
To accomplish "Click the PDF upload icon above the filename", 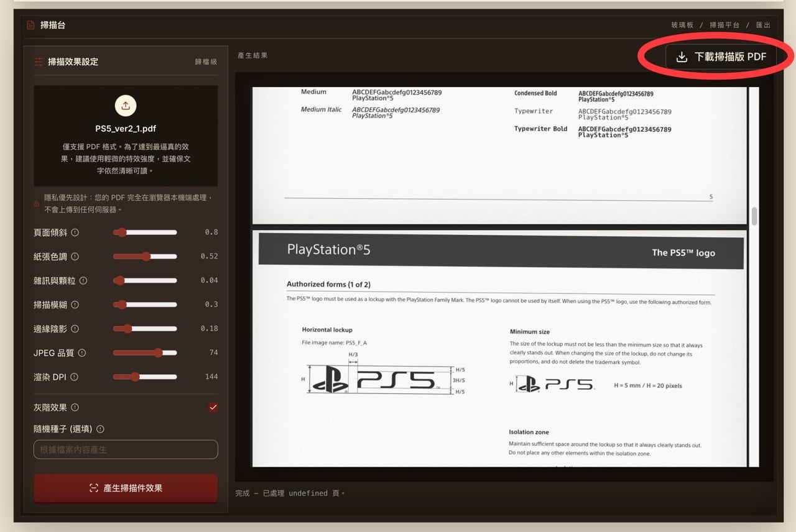I will [x=126, y=105].
